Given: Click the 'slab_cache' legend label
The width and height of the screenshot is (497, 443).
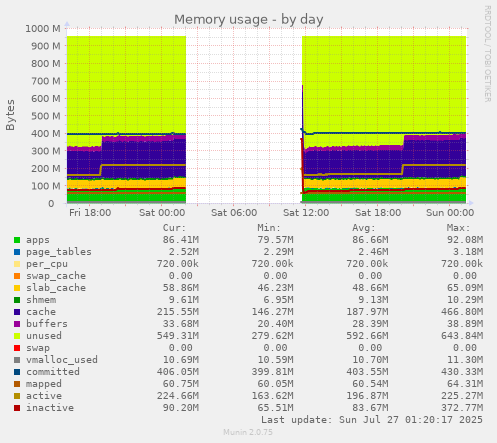Looking at the screenshot, I should tap(56, 288).
